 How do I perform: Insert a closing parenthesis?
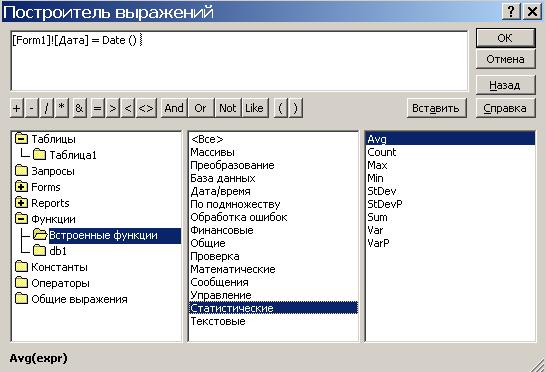pyautogui.click(x=296, y=108)
